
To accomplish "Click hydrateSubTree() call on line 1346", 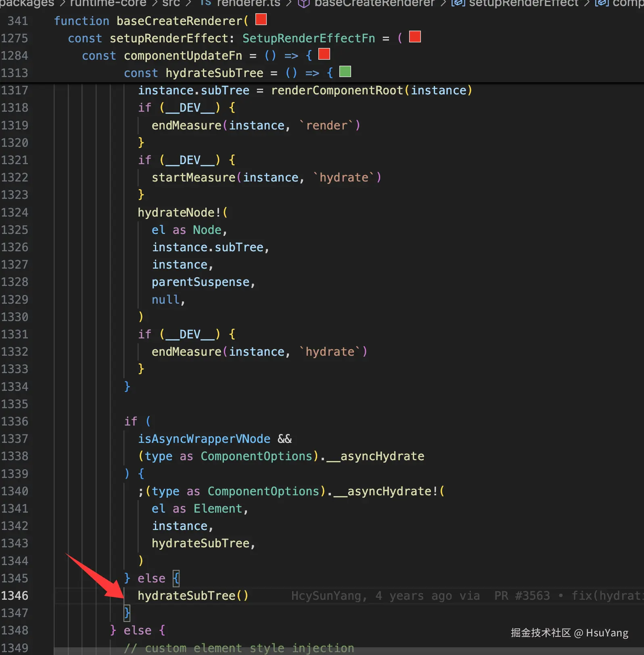I will 193,596.
